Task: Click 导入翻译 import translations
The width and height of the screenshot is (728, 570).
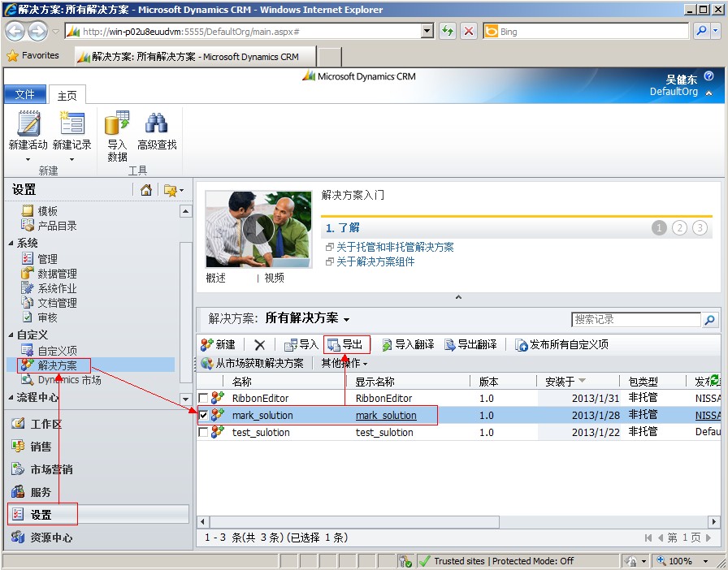Action: pyautogui.click(x=408, y=344)
